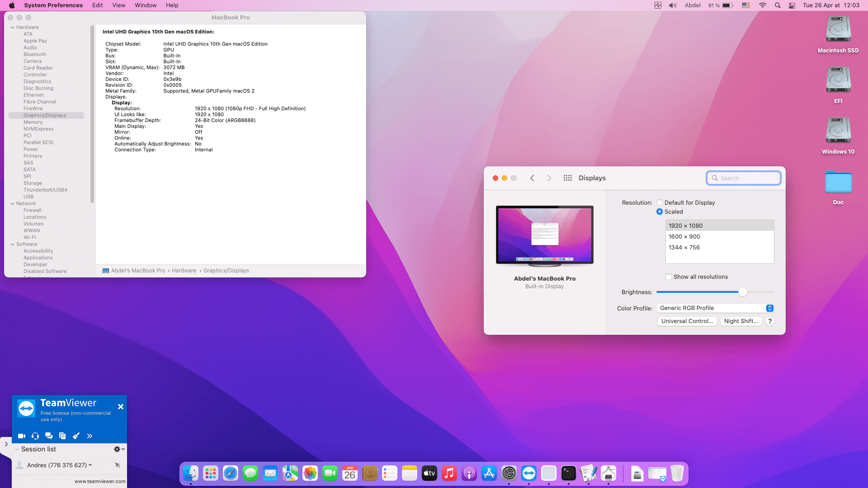Screen dimensions: 868x488
Task: Open the Help menu
Action: click(172, 5)
